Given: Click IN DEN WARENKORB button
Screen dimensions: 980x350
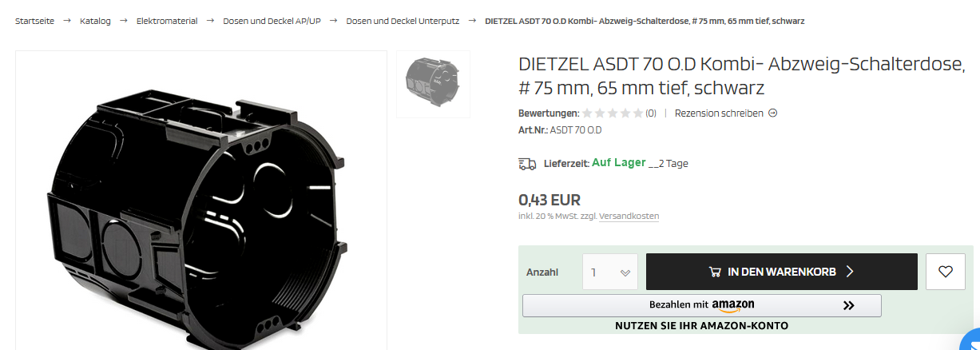Looking at the screenshot, I should (x=781, y=272).
